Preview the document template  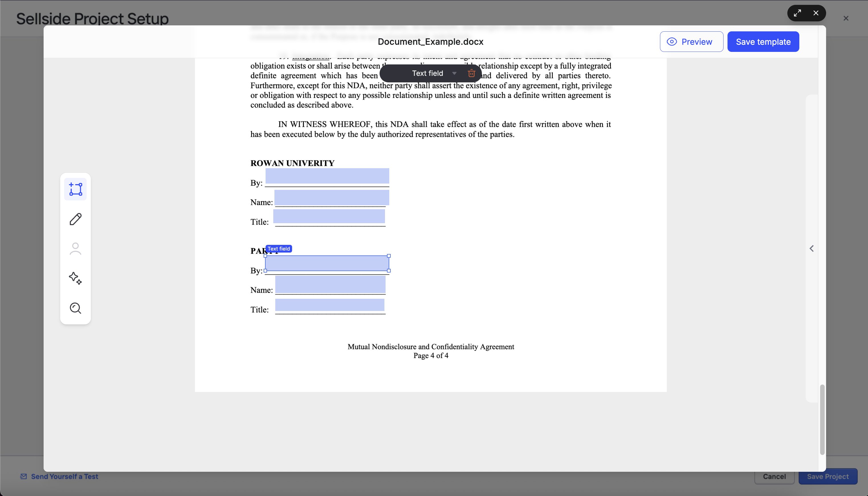pos(691,42)
